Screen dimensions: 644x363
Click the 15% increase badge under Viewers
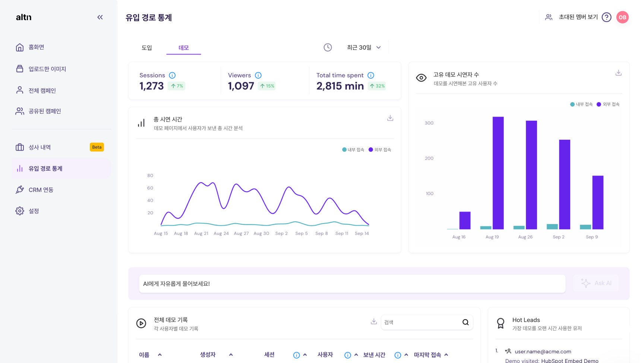point(267,86)
